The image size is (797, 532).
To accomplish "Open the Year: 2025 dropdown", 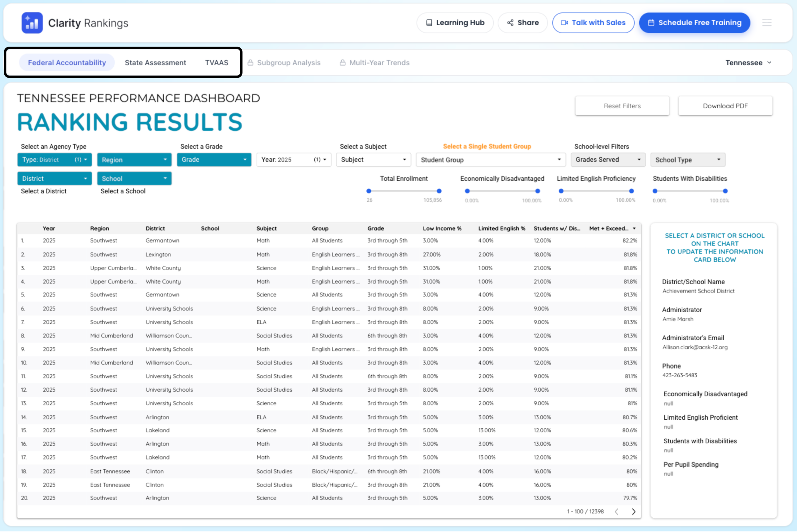I will [294, 159].
